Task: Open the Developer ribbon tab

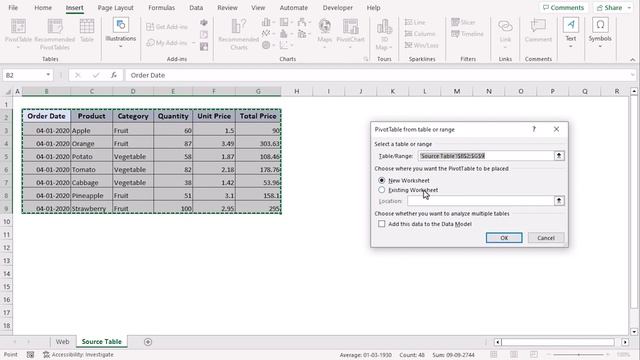Action: tap(338, 8)
